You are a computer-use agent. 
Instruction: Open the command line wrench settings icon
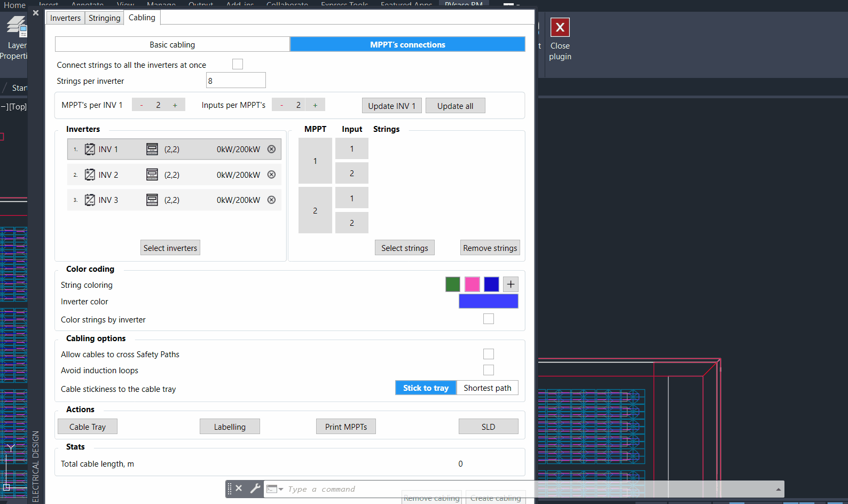(255, 489)
